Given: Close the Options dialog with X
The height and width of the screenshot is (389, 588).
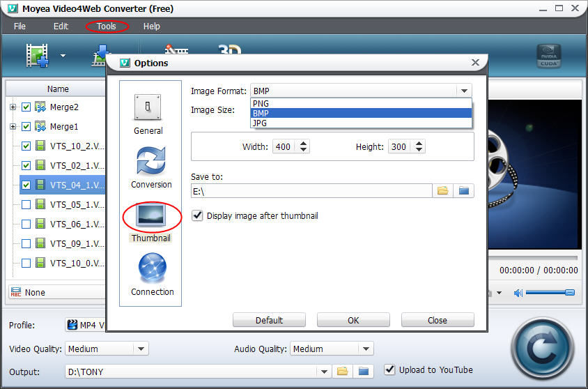Looking at the screenshot, I should point(475,62).
